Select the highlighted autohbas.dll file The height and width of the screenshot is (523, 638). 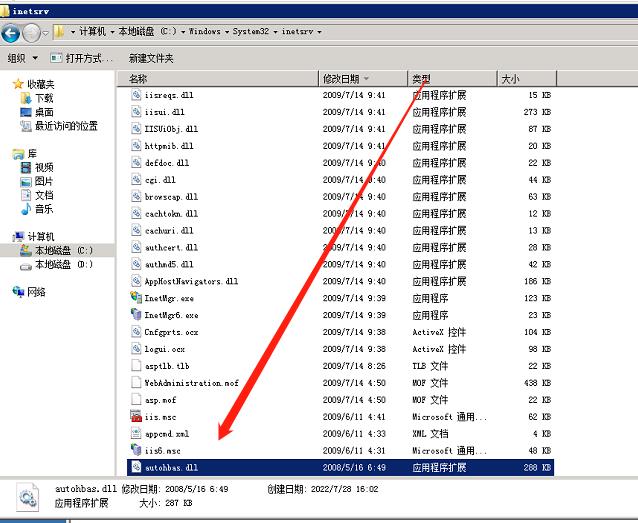340,467
